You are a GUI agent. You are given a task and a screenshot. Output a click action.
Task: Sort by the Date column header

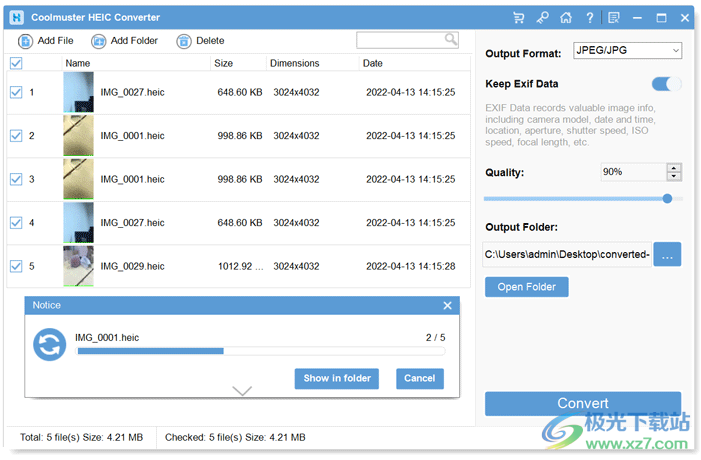pyautogui.click(x=373, y=63)
